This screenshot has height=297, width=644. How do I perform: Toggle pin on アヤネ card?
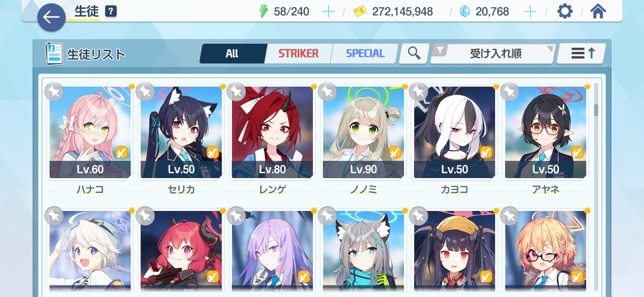(510, 92)
